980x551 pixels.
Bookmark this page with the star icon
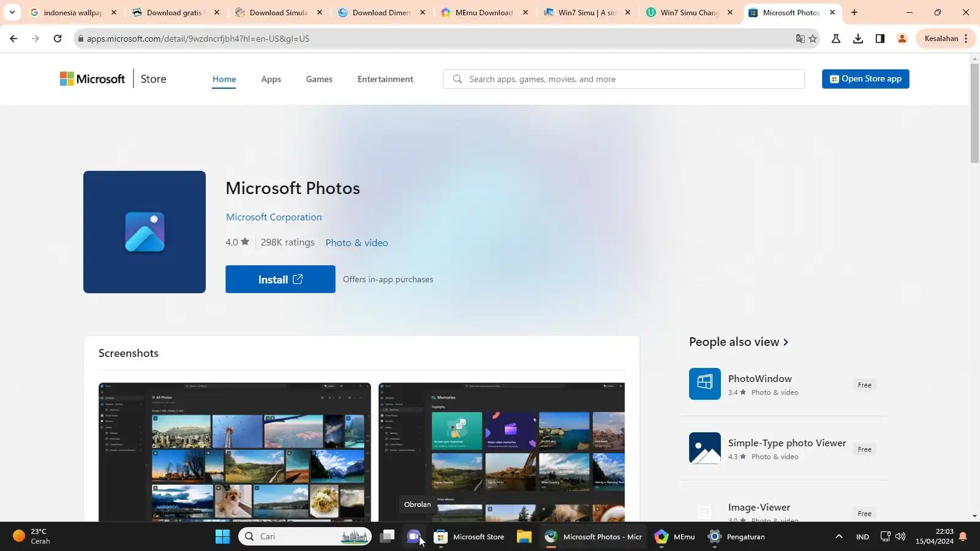pos(813,39)
